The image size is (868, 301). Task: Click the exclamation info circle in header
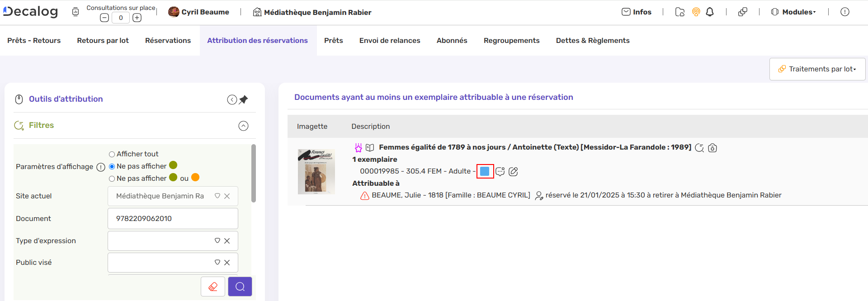click(x=845, y=12)
